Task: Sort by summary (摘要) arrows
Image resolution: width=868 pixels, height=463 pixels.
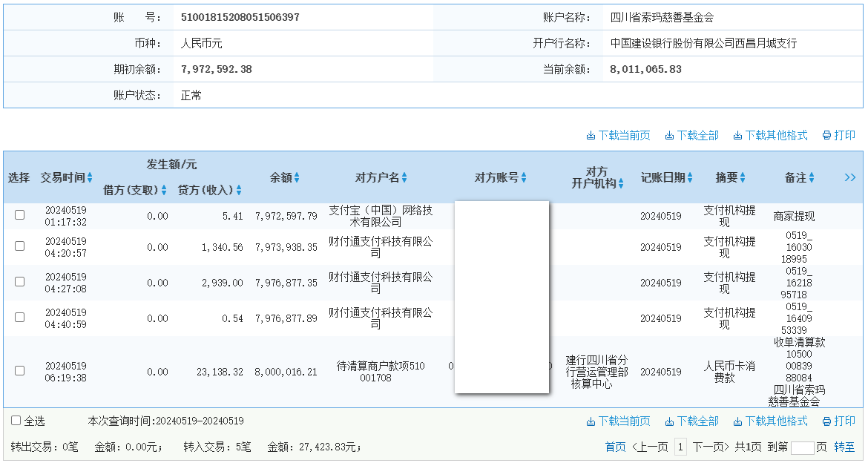Action: point(743,178)
